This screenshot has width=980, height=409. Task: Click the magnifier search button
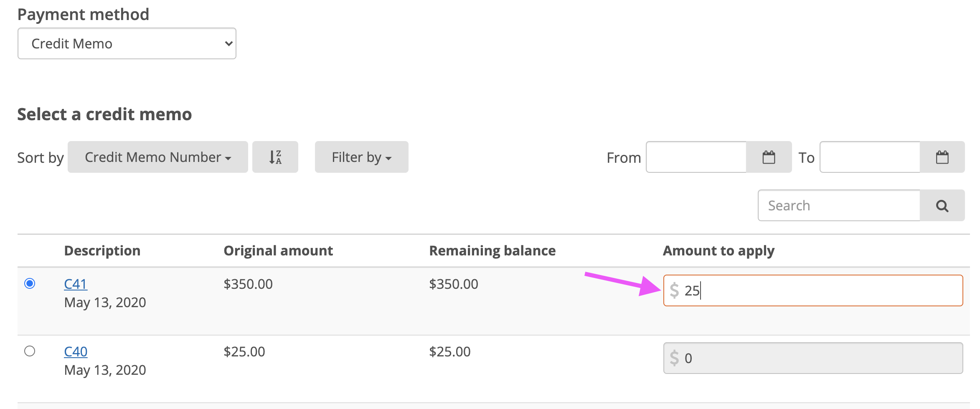click(942, 205)
